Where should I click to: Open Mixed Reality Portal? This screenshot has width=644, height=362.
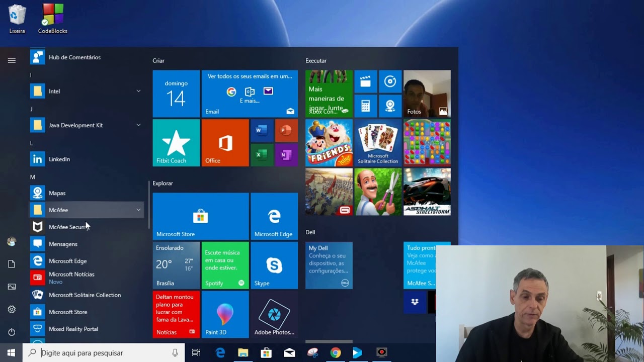click(x=87, y=329)
